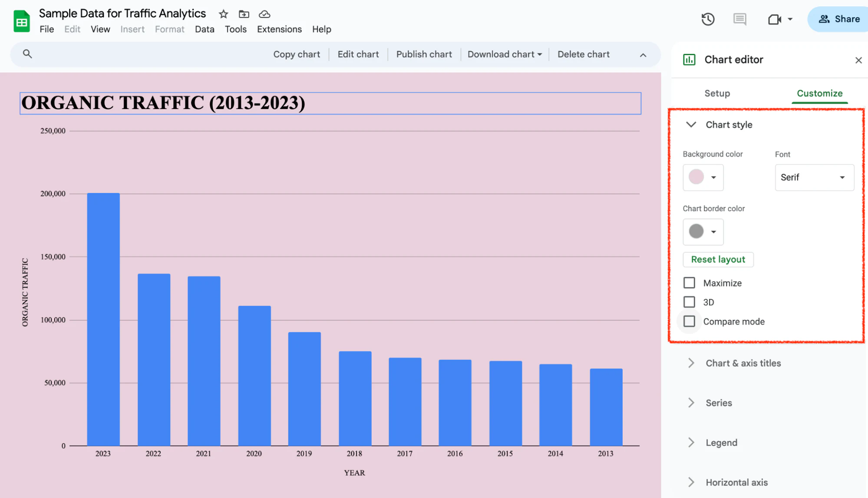
Task: Open the Chart border color picker
Action: click(x=703, y=232)
